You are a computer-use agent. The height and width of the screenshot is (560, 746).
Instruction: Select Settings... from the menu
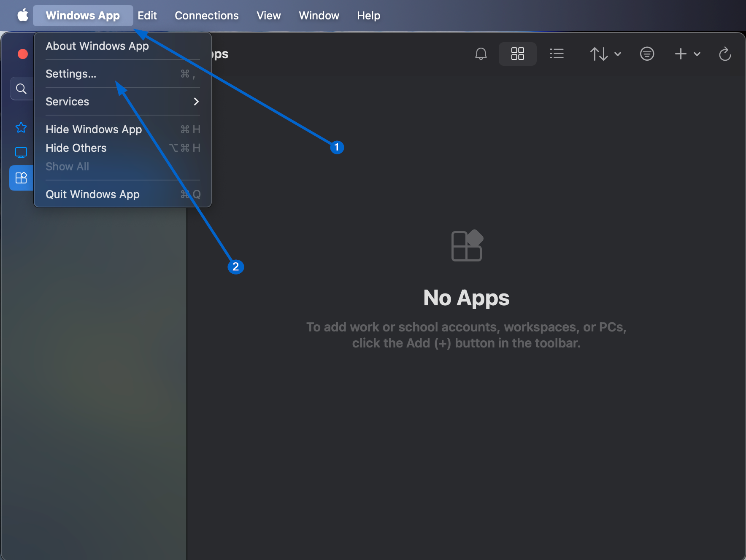click(123, 74)
